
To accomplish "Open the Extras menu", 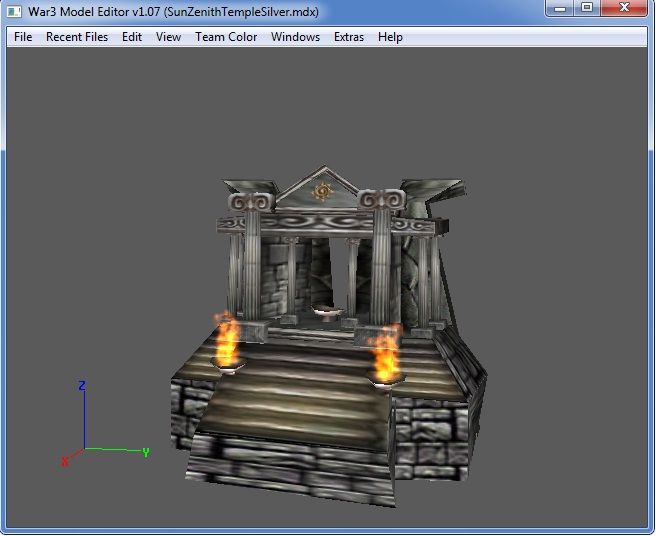I will coord(348,37).
